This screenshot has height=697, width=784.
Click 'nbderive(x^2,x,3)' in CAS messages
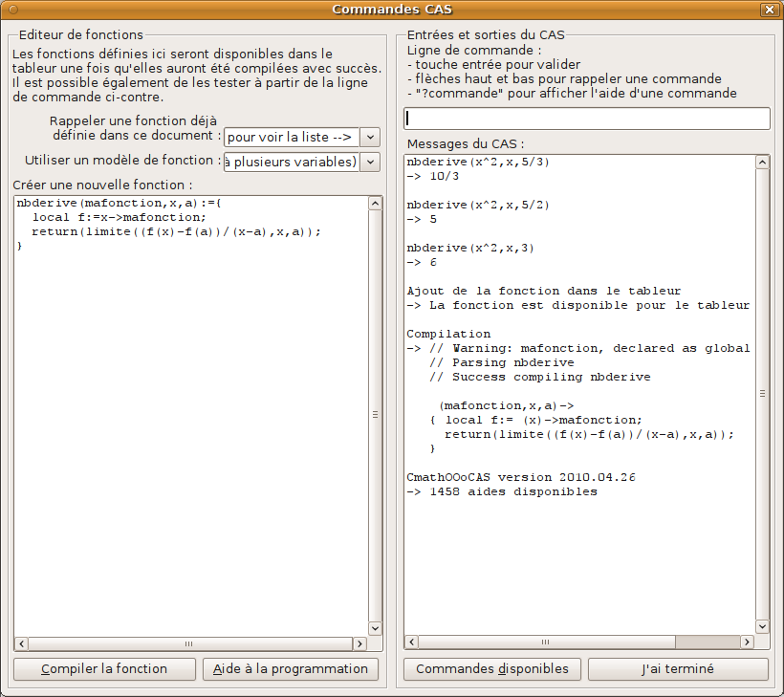[x=470, y=248]
